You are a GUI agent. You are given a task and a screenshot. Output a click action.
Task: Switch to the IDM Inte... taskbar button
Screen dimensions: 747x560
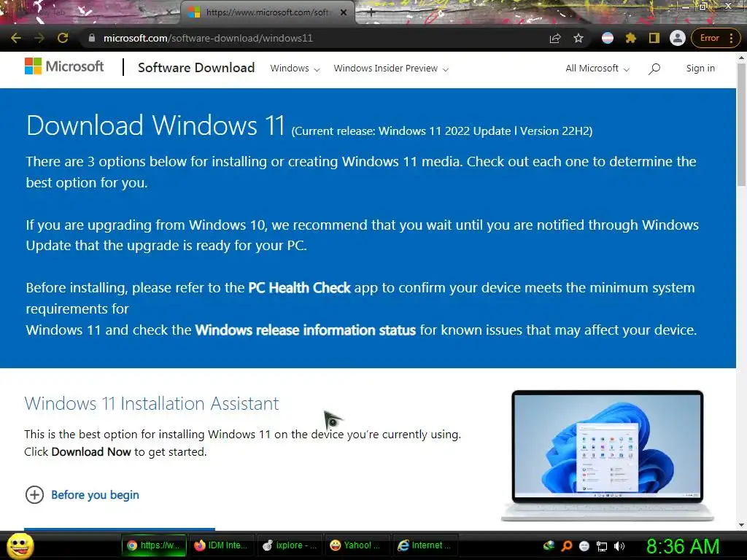tap(221, 545)
